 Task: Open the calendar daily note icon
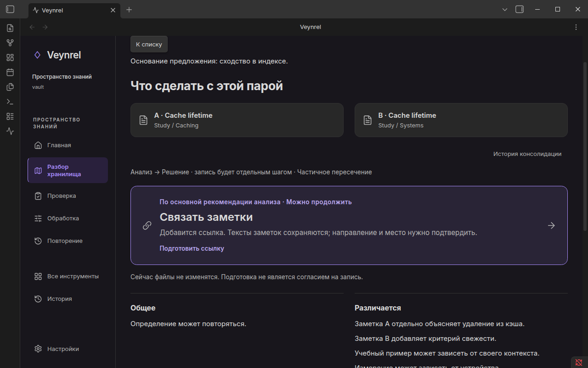(10, 72)
